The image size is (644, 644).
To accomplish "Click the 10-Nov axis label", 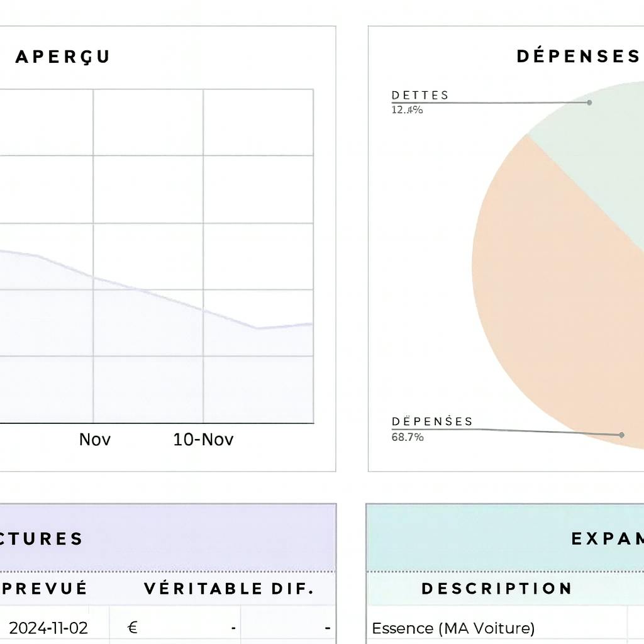I will coord(203,439).
